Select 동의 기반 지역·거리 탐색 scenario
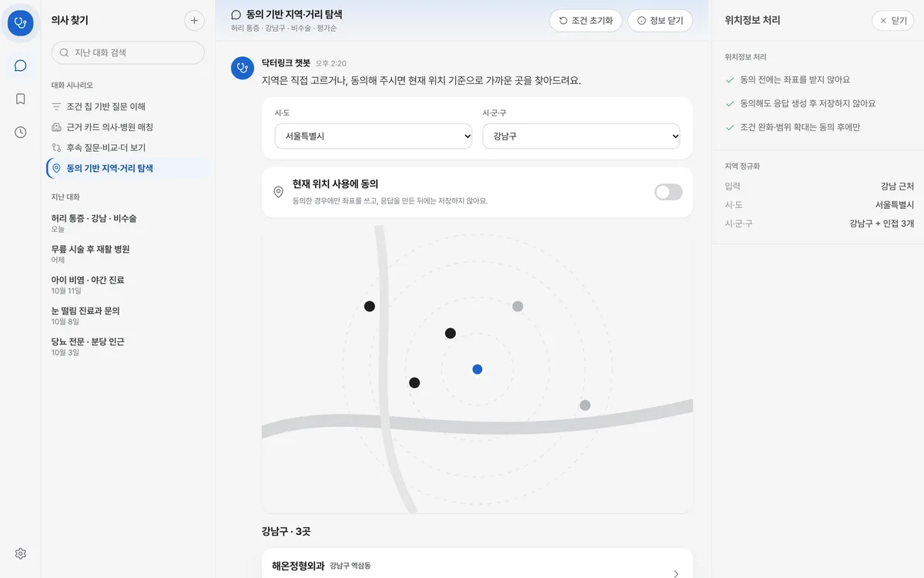The width and height of the screenshot is (924, 578). click(128, 168)
